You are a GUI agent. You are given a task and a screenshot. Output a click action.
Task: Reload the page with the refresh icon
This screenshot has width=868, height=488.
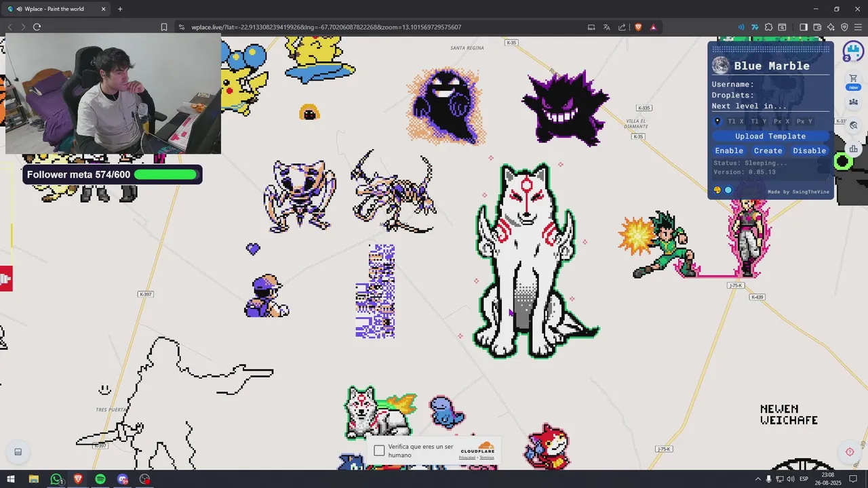click(37, 27)
